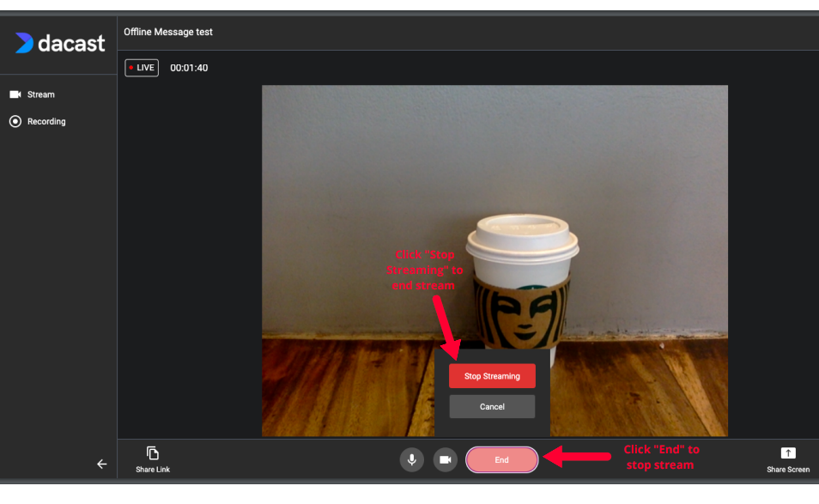The height and width of the screenshot is (504, 819).
Task: Click the record icon beside Recording
Action: pyautogui.click(x=15, y=122)
